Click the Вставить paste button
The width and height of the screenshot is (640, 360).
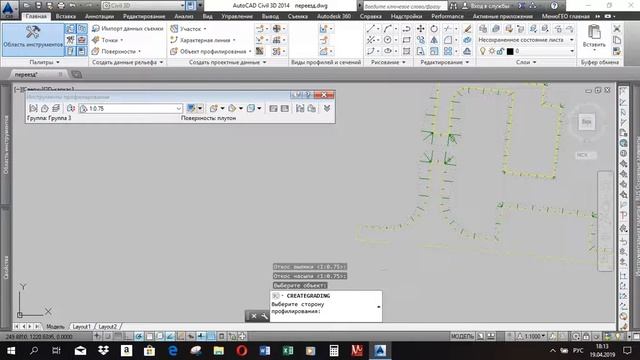[594, 37]
